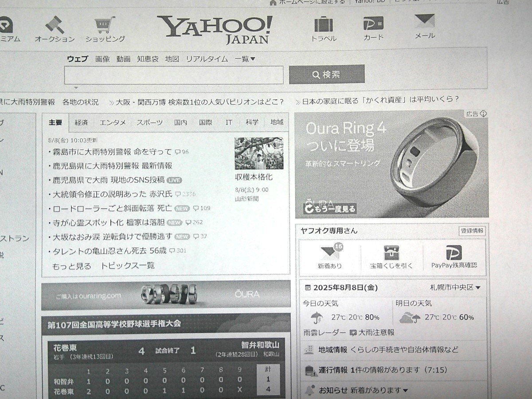This screenshot has height=399, width=532.
Task: Click the 大雨注意報 warning icon
Action: pos(353,332)
